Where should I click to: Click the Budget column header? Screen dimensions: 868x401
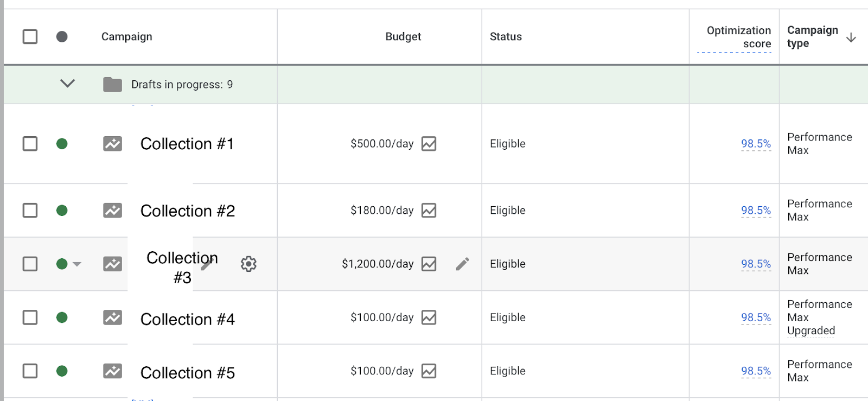pos(403,37)
